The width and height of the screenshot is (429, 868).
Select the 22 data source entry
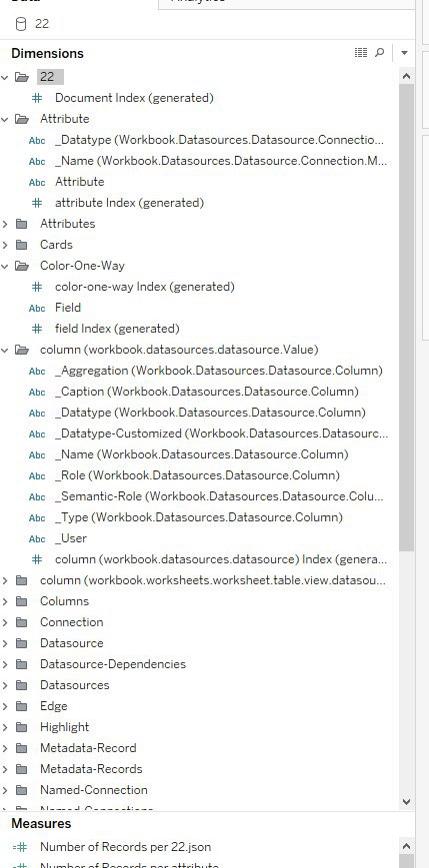click(x=42, y=24)
